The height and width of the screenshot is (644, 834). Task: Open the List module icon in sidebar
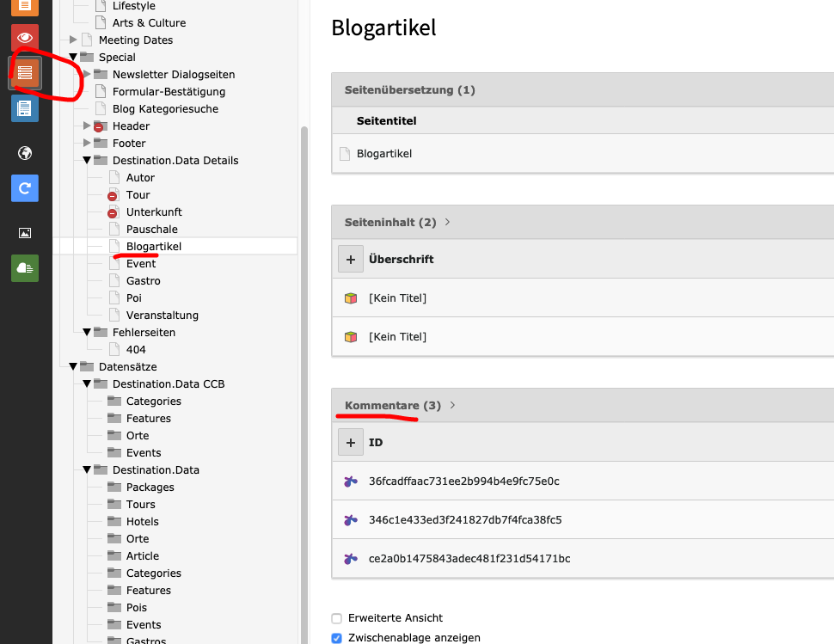coord(24,73)
